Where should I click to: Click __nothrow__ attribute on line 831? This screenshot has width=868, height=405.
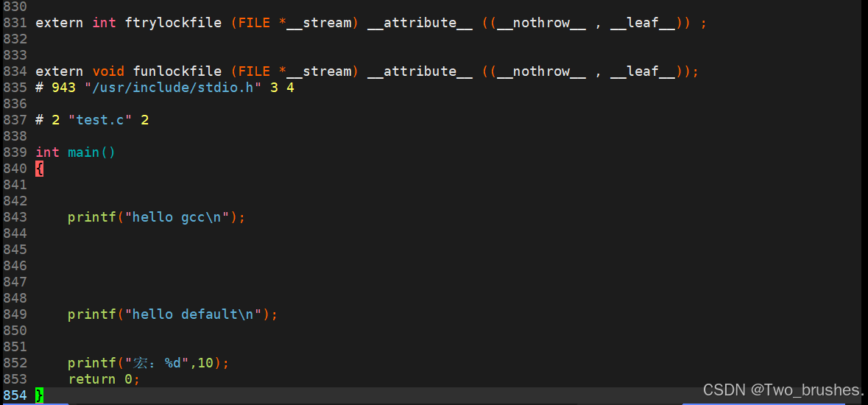[x=541, y=24]
